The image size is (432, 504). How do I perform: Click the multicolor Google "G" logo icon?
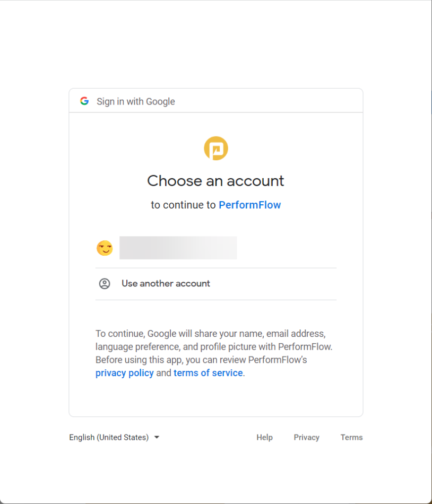84,101
